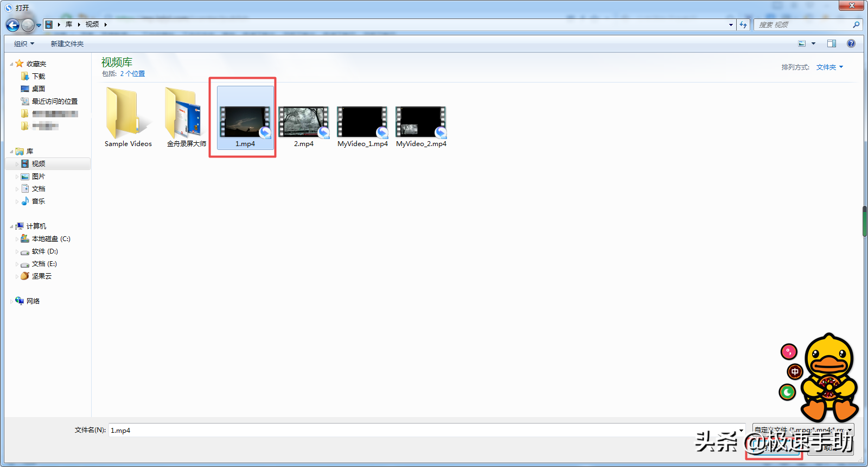Click the change view icon
The width and height of the screenshot is (868, 467).
802,43
